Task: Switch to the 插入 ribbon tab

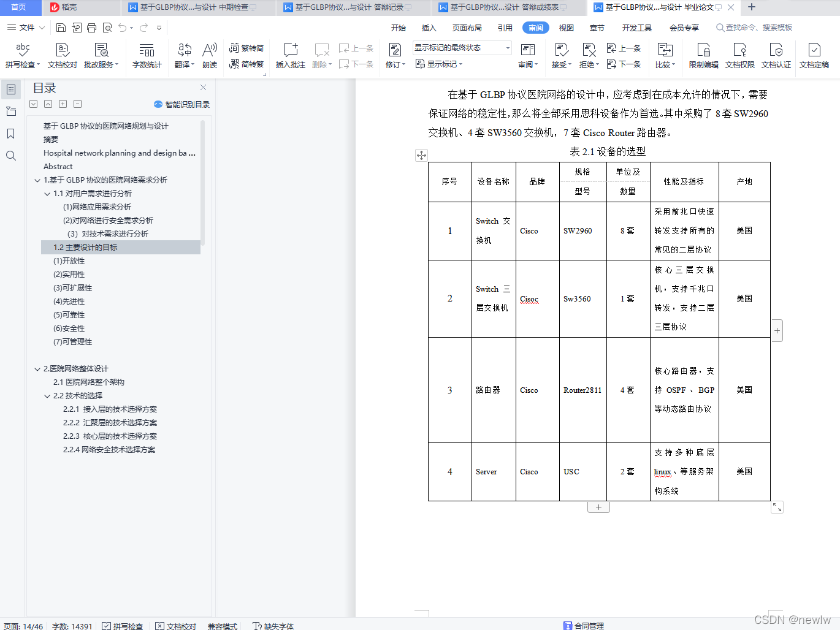Action: click(x=429, y=27)
